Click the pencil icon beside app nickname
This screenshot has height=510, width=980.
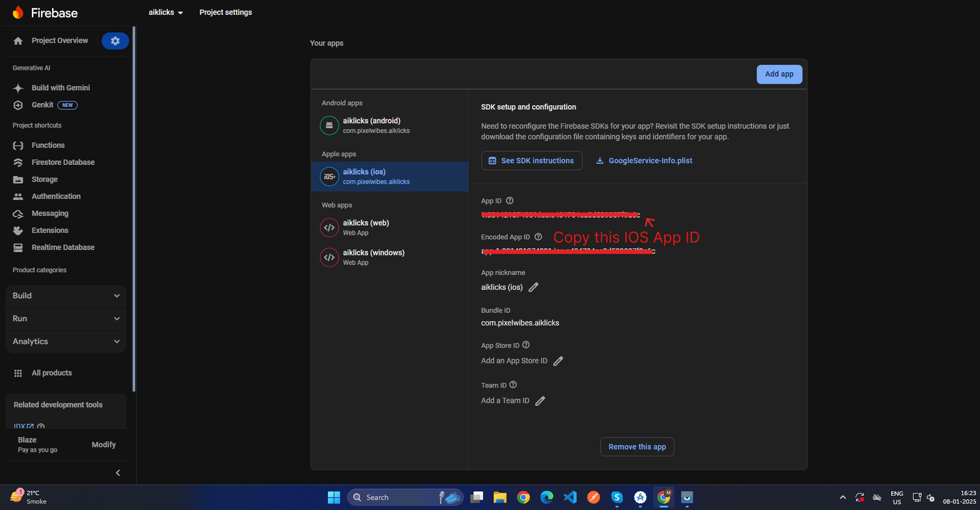(533, 287)
